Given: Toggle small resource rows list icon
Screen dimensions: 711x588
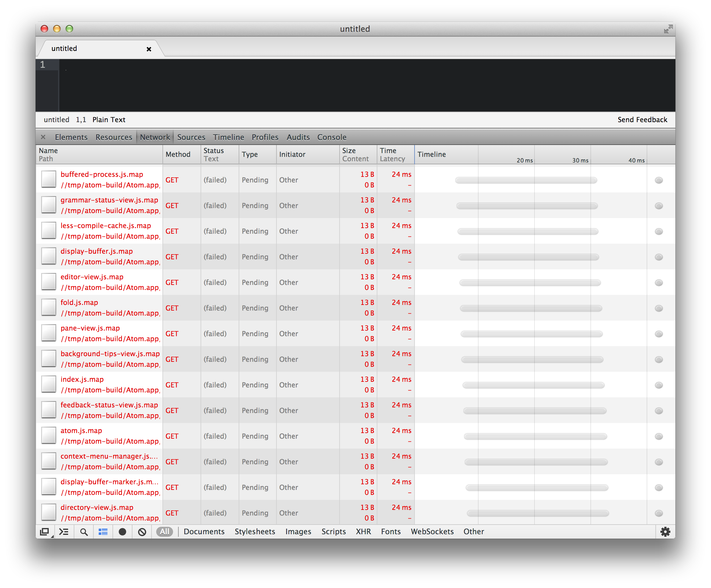Looking at the screenshot, I should click(103, 532).
